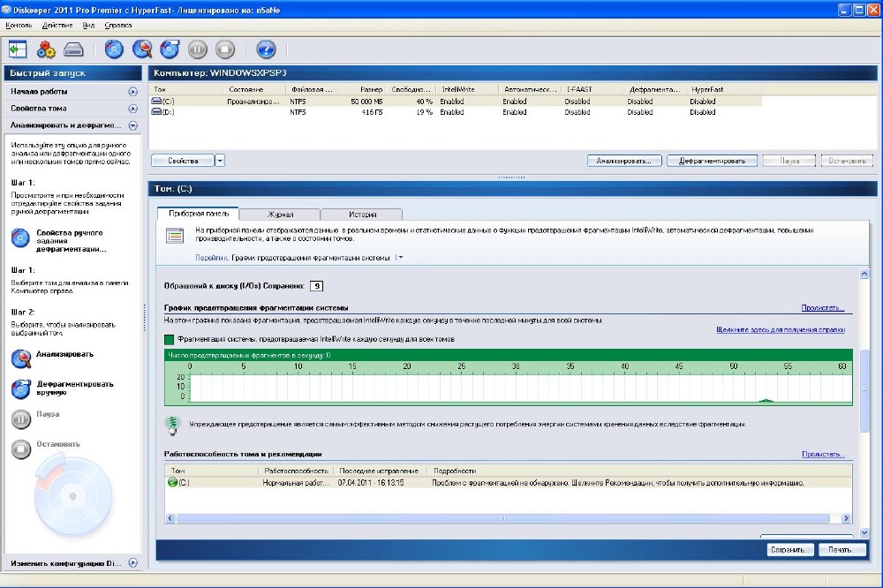This screenshot has width=883, height=588.
Task: Click the dashboard vertical scrollbar down arrow
Action: tap(864, 532)
